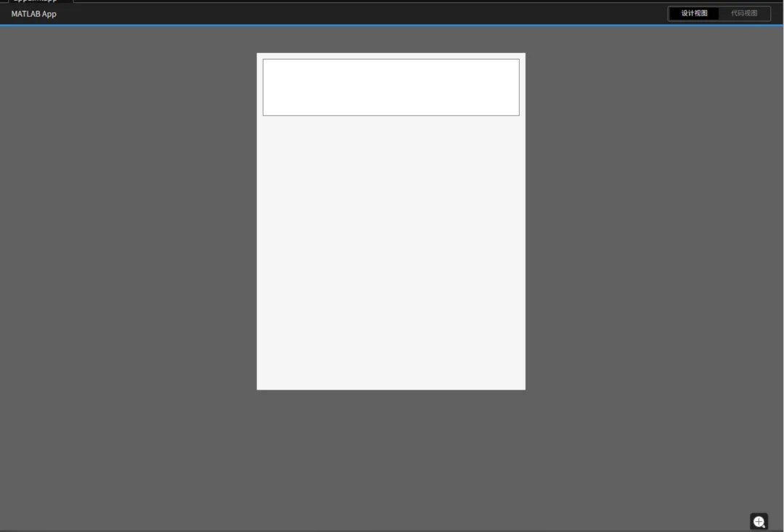Click the bottom edge of the app figure

391,389
